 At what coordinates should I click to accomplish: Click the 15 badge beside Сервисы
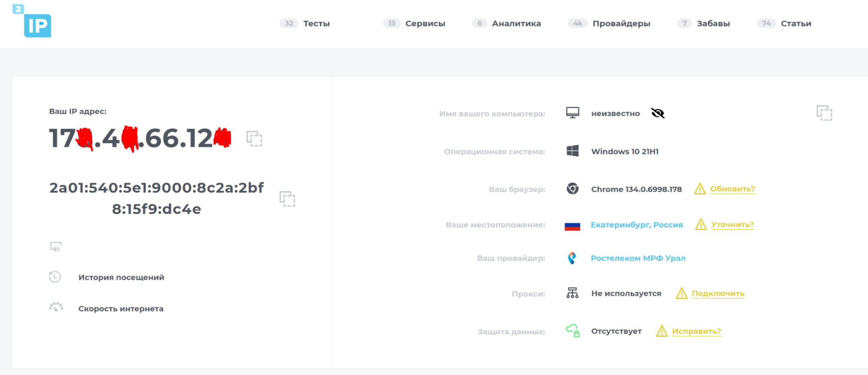392,23
